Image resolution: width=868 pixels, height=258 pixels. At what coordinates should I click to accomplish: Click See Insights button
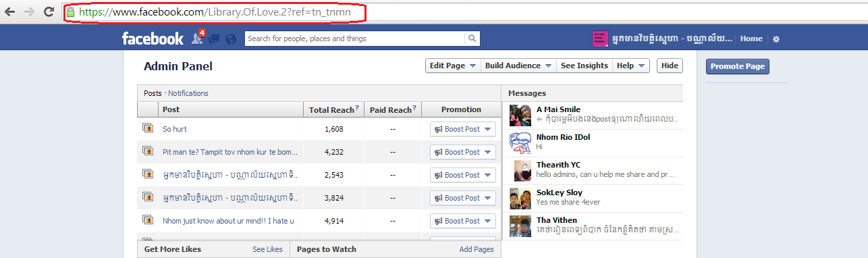[x=584, y=66]
